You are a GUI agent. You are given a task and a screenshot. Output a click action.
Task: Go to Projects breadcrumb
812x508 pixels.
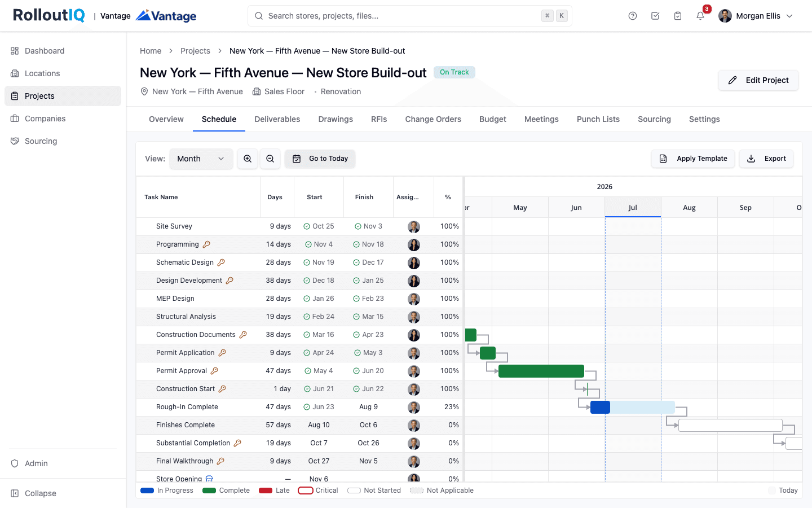195,51
